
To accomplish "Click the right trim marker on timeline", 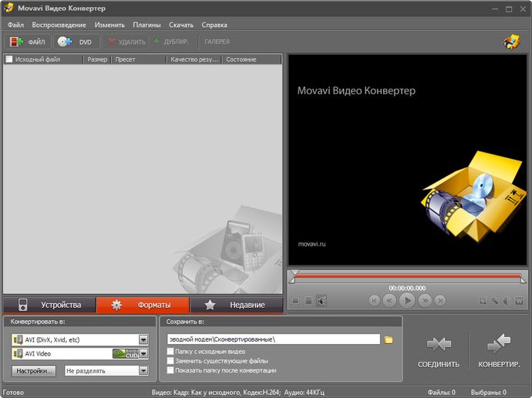I will click(x=524, y=279).
